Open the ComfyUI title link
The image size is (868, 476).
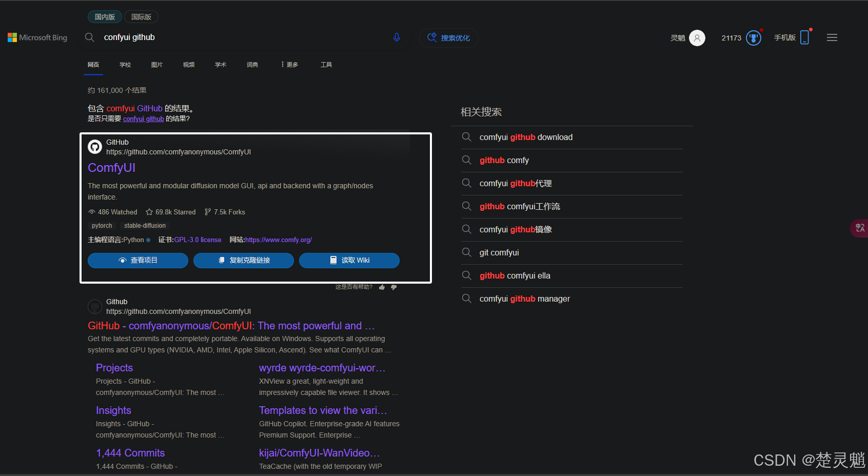pyautogui.click(x=111, y=168)
